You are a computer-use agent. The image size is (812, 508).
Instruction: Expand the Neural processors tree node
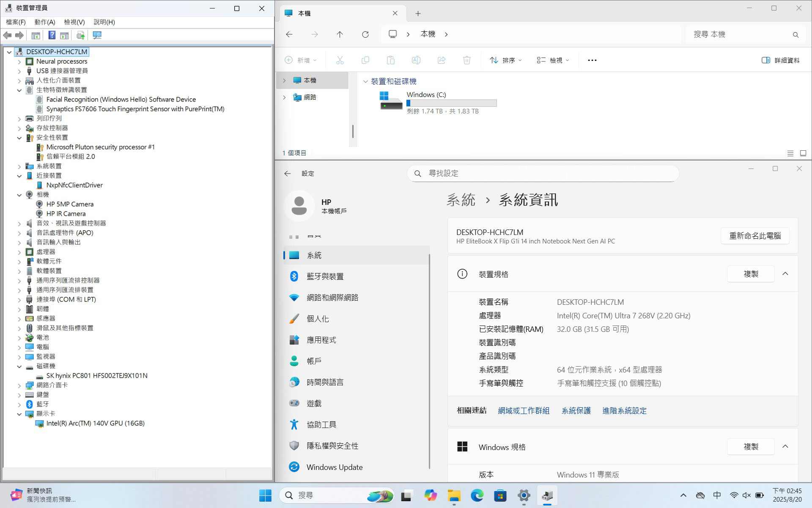click(19, 61)
